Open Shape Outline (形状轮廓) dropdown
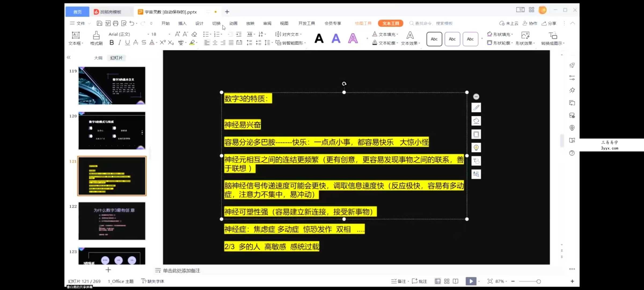Viewport: 644px width, 290px height. [x=500, y=43]
